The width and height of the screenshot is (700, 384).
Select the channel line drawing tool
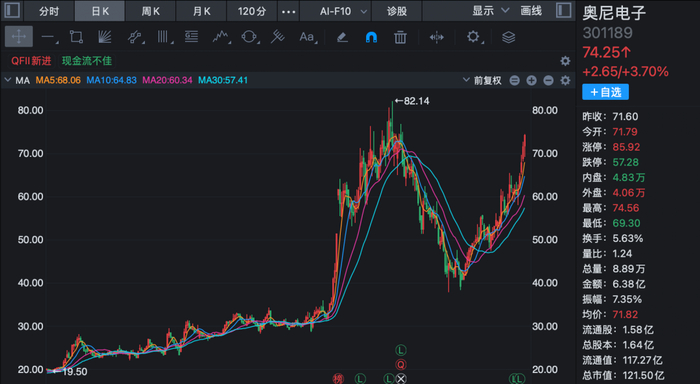coord(134,37)
